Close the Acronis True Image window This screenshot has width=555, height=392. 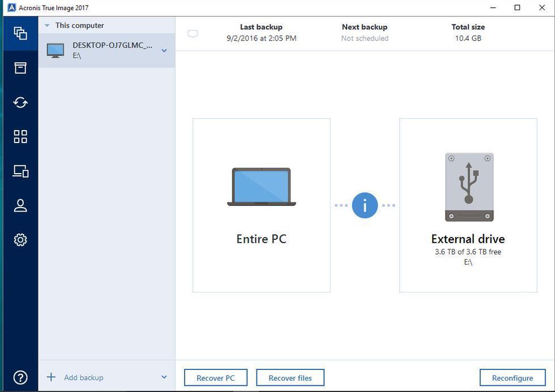click(541, 7)
